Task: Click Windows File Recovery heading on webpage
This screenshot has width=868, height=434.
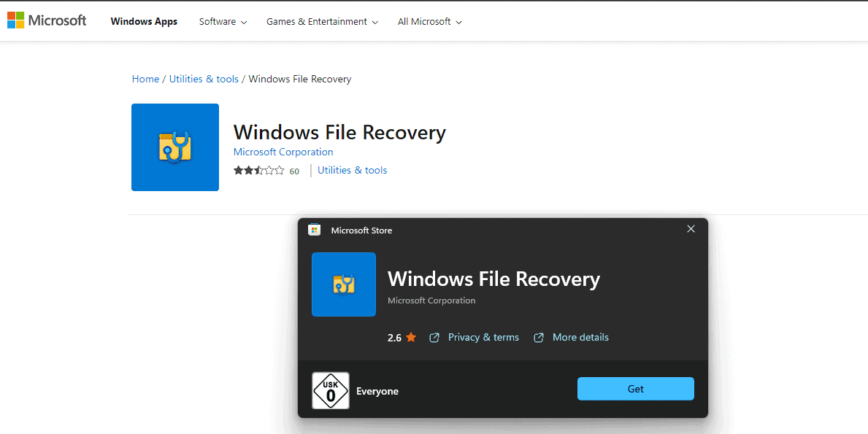Action: point(339,133)
